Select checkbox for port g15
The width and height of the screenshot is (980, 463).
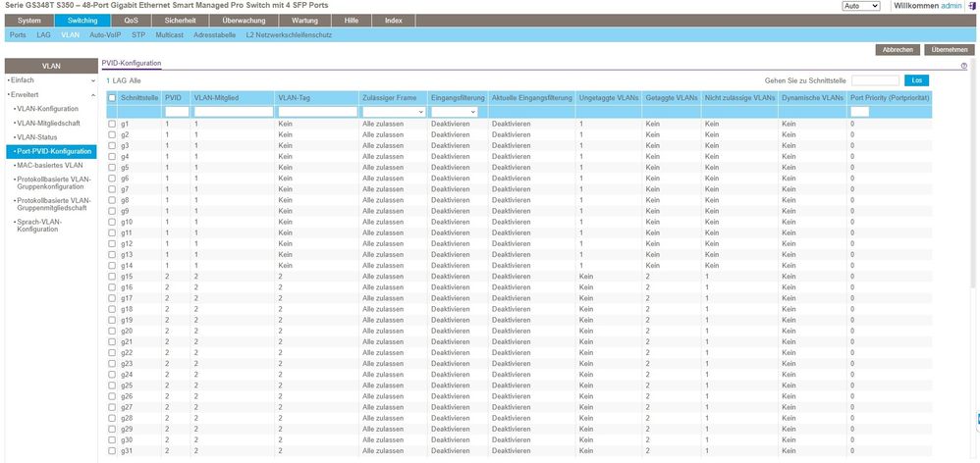point(112,276)
